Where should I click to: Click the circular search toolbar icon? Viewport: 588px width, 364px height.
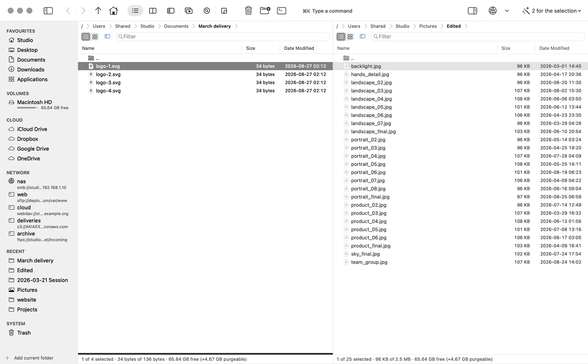coord(207,11)
